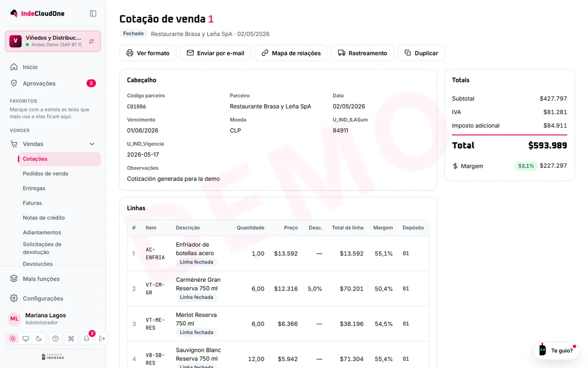Open Configurações
Image resolution: width=588 pixels, height=368 pixels.
click(x=53, y=298)
